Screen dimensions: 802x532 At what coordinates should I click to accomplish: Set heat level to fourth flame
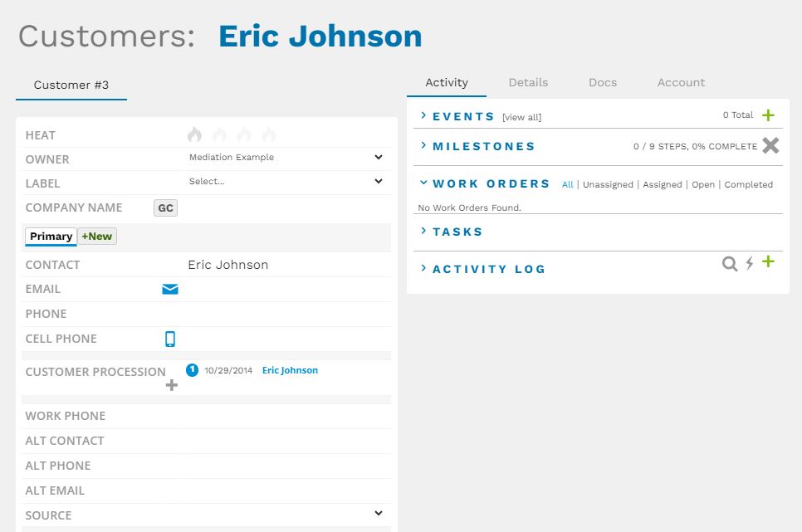(x=268, y=134)
